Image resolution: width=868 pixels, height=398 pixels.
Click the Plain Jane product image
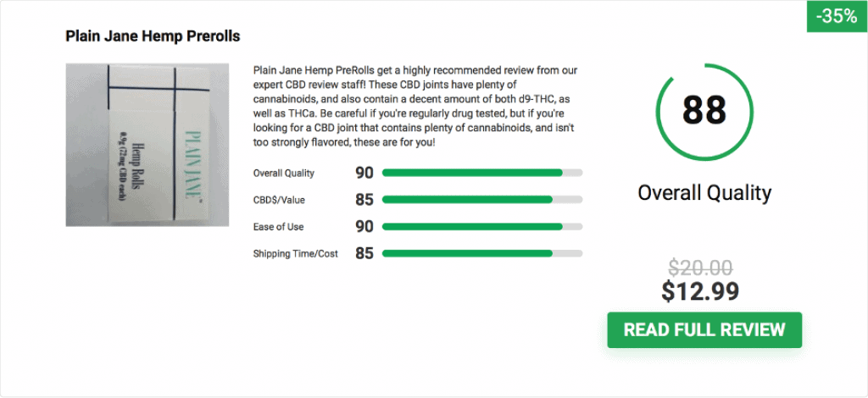tap(147, 145)
